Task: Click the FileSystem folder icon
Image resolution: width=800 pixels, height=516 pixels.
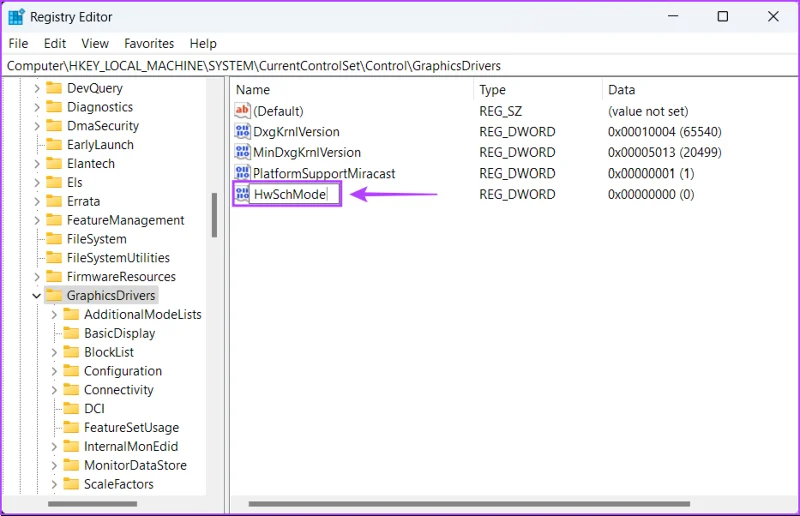Action: tap(54, 239)
